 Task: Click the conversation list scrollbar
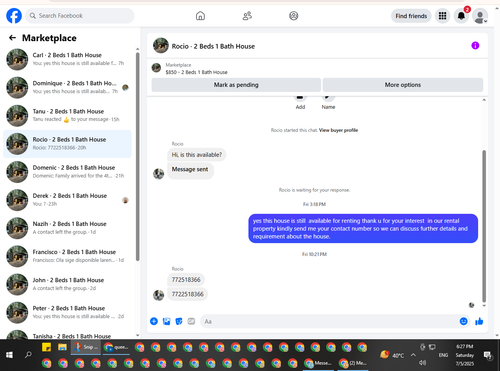(138, 157)
